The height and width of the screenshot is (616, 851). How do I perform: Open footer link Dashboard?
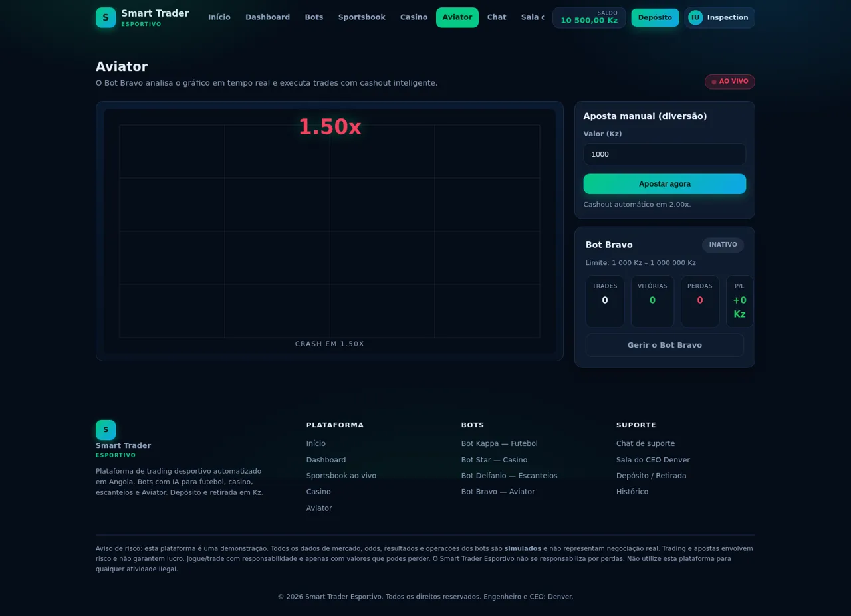(x=326, y=460)
